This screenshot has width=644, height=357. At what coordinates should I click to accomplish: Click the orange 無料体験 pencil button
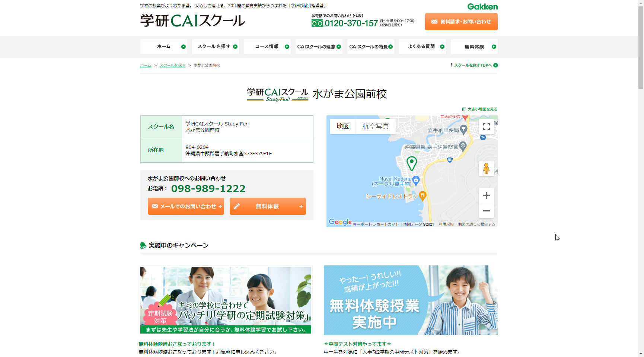coord(268,206)
